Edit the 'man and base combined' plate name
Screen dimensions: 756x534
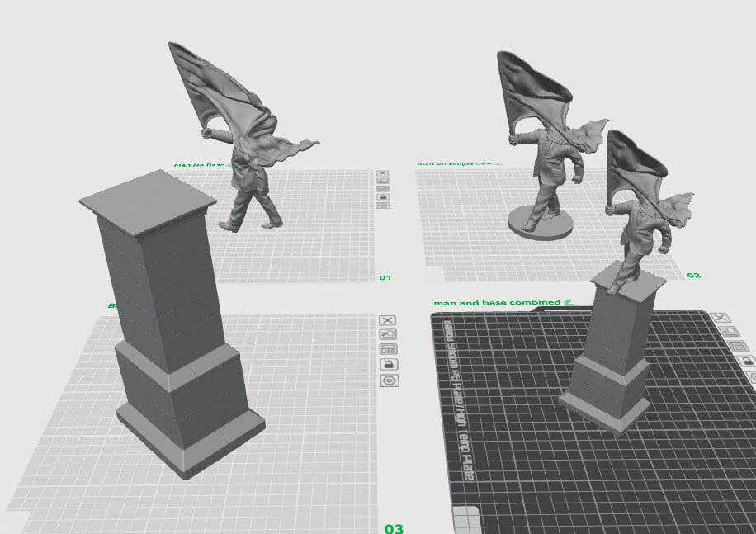coord(569,302)
